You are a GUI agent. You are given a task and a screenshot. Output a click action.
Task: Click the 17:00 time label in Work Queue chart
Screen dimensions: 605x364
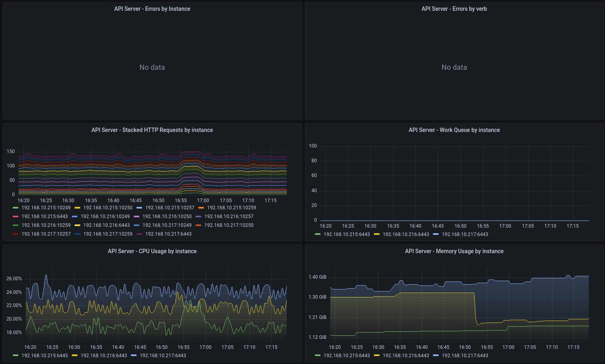click(x=505, y=226)
